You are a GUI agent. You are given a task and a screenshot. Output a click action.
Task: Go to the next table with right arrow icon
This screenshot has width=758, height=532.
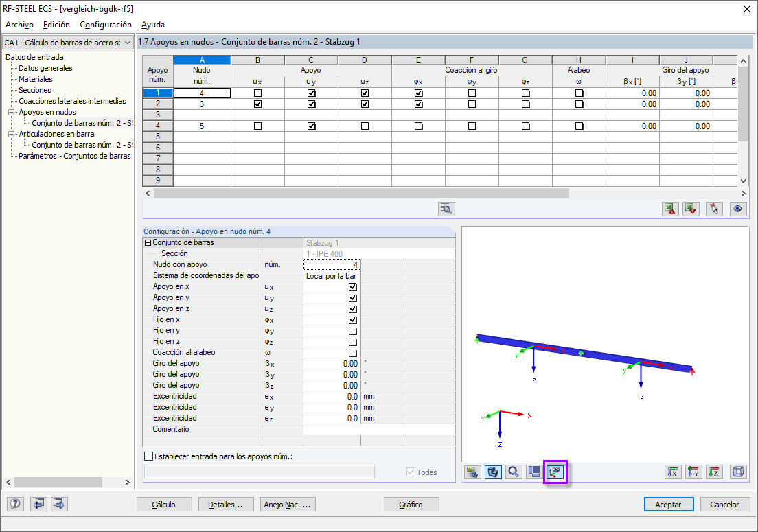coord(59,504)
